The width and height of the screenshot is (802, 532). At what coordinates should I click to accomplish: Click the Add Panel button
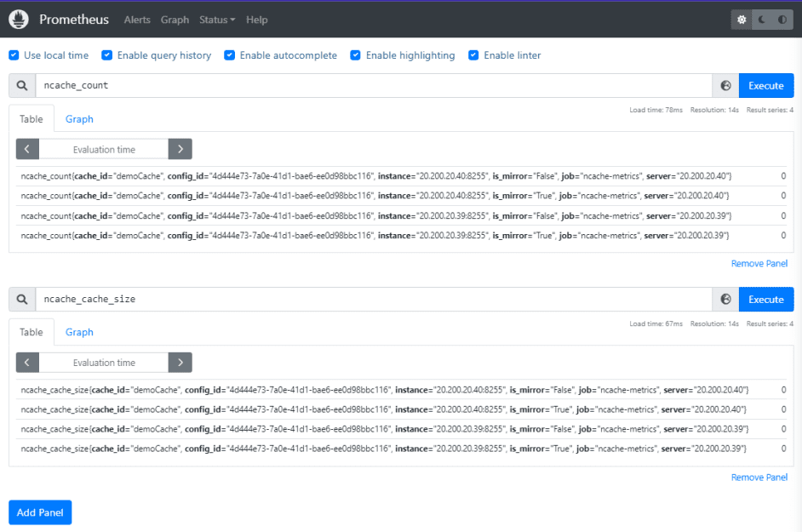coord(40,512)
